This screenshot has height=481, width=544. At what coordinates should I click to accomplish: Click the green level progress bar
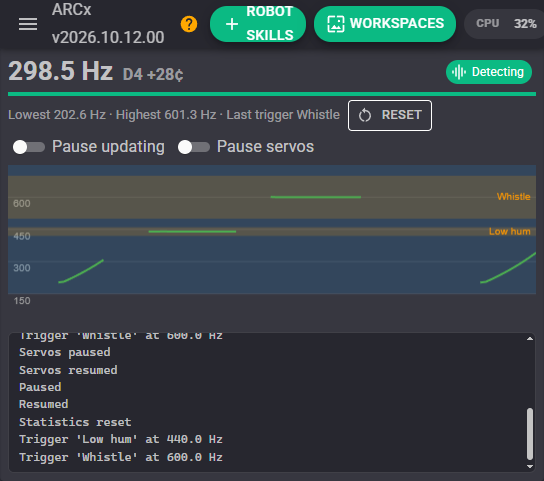[x=272, y=94]
